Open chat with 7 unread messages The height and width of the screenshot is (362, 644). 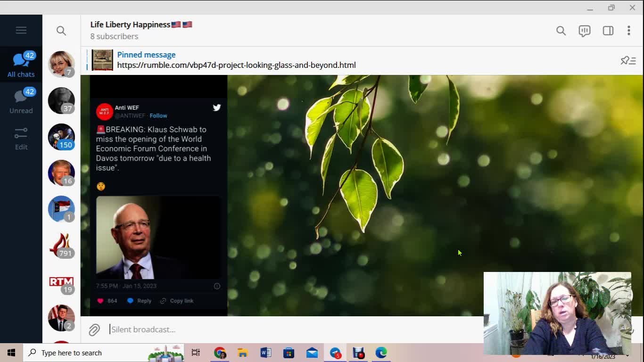coord(61,64)
